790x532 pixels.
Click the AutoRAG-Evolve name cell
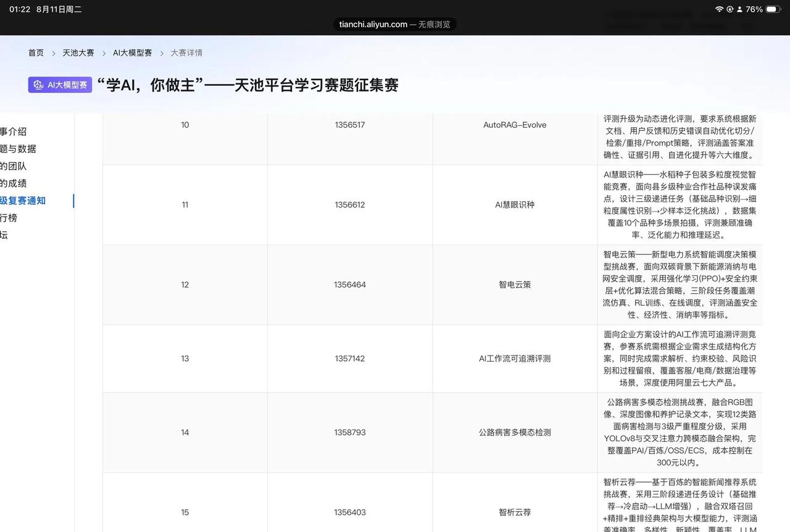(515, 125)
